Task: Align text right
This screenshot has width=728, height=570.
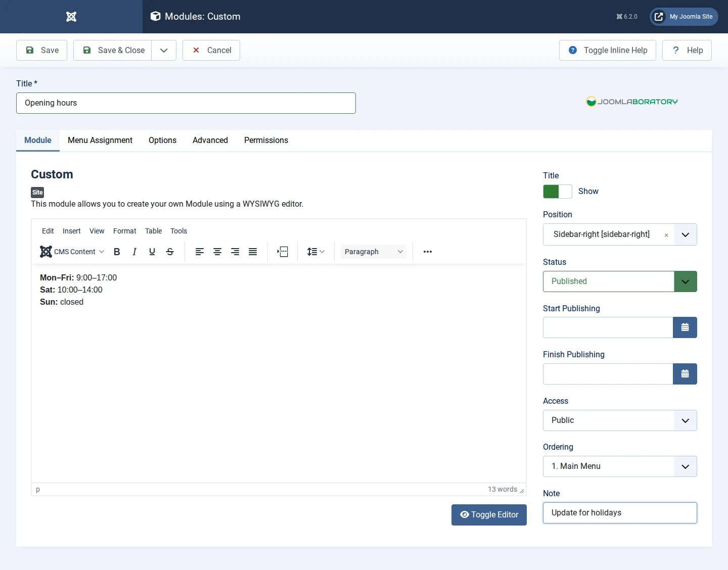Action: tap(235, 252)
